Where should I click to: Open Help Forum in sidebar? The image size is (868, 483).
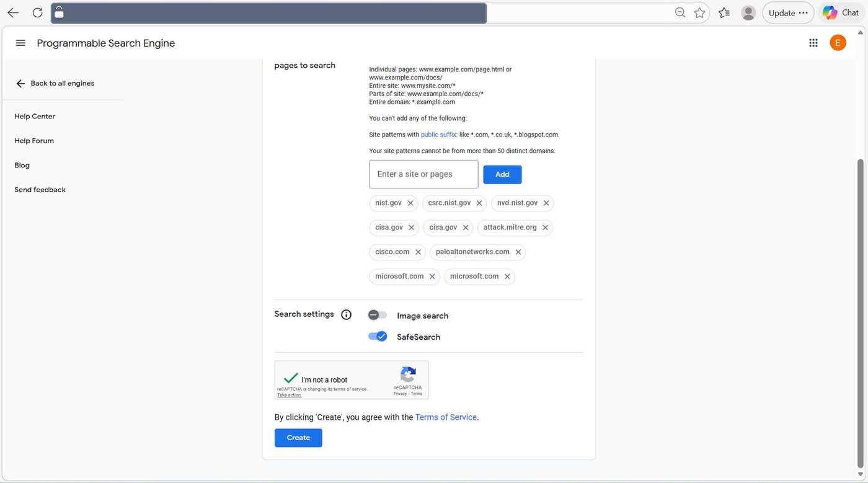click(x=34, y=141)
